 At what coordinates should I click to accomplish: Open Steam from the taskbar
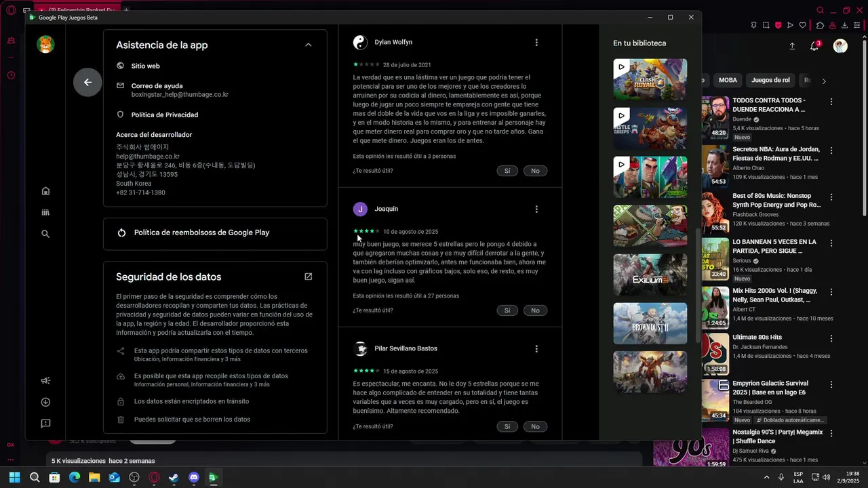174,477
